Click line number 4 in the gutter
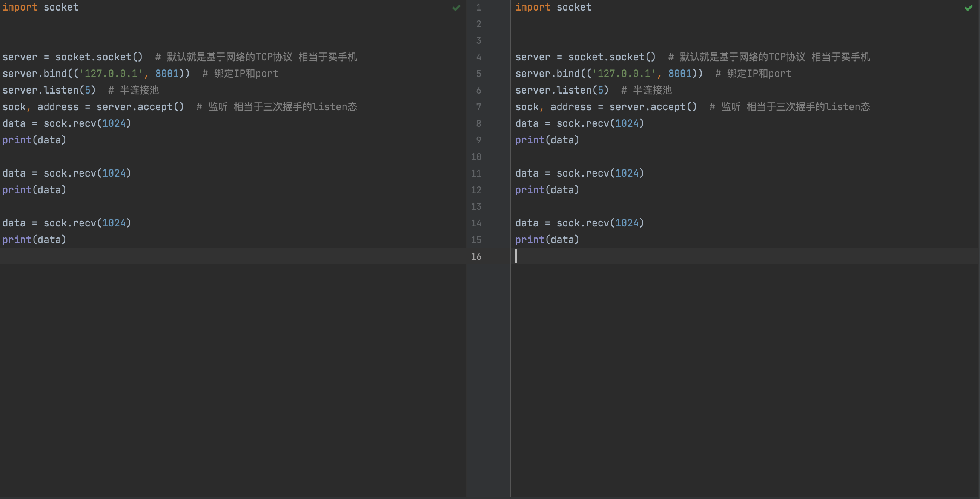The width and height of the screenshot is (980, 499). click(x=478, y=57)
